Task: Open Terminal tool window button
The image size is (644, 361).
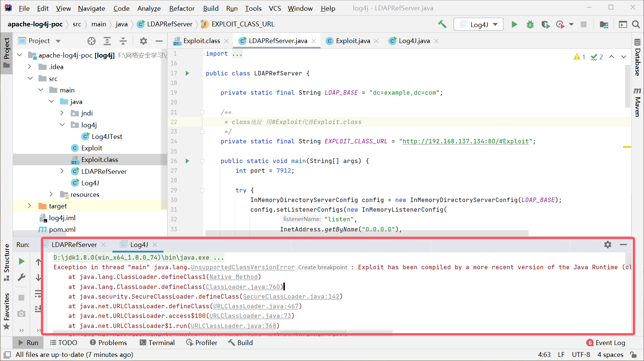Action: pos(157,342)
